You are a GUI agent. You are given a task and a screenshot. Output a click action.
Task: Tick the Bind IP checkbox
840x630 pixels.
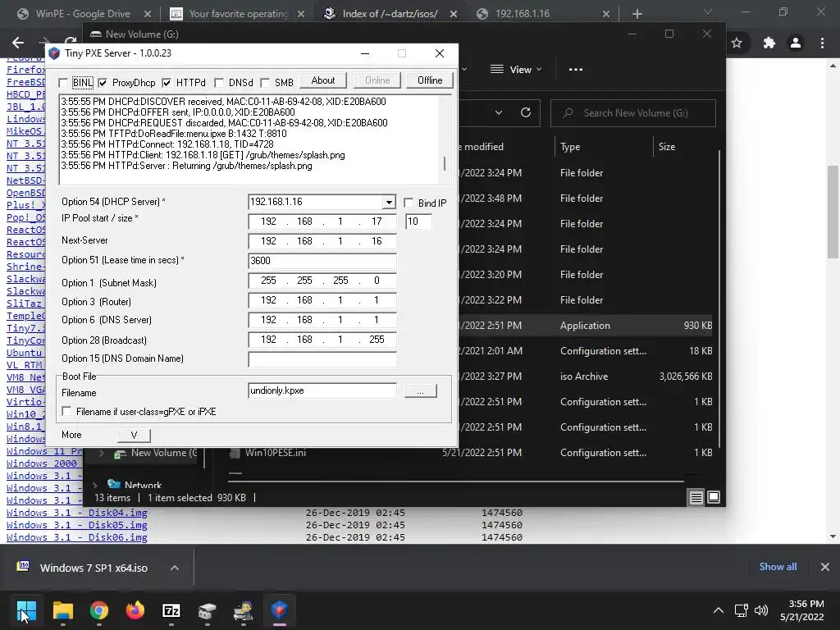point(409,203)
